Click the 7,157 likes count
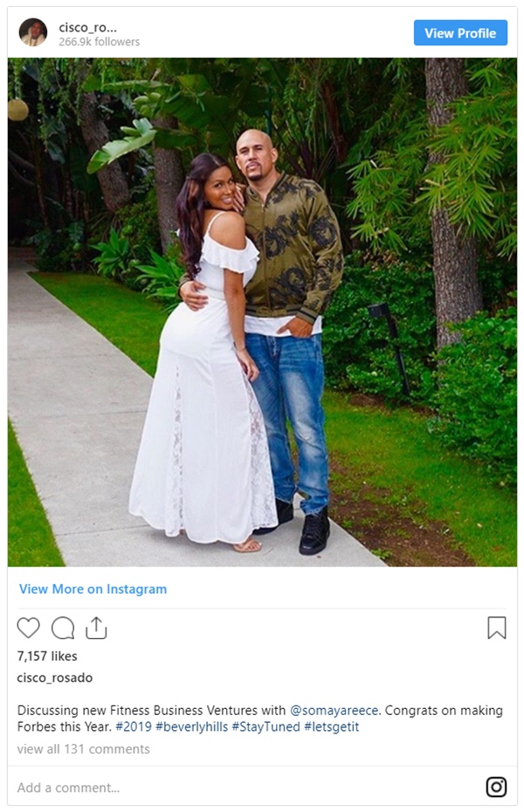 [47, 656]
